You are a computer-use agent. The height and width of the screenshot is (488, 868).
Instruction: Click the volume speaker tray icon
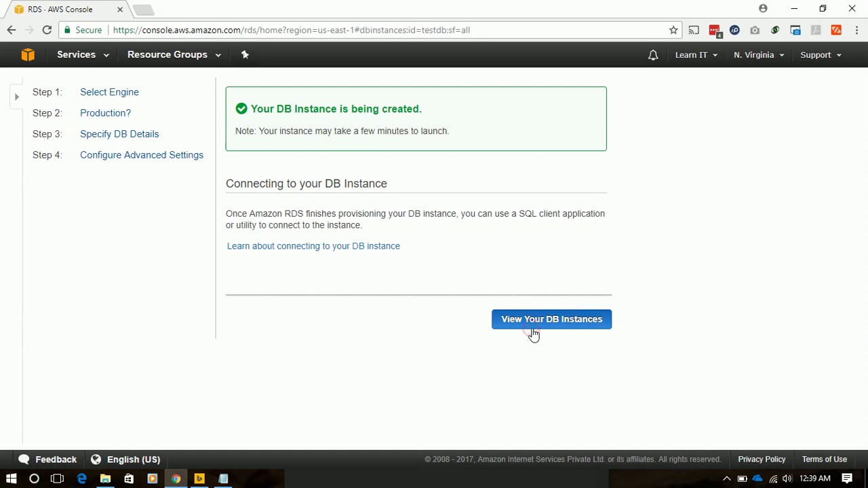point(787,479)
